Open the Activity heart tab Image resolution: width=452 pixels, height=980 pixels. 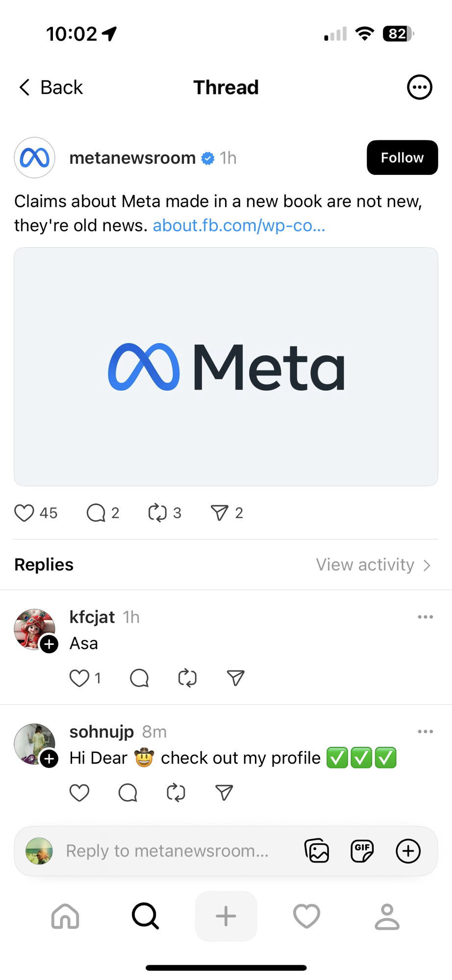306,916
